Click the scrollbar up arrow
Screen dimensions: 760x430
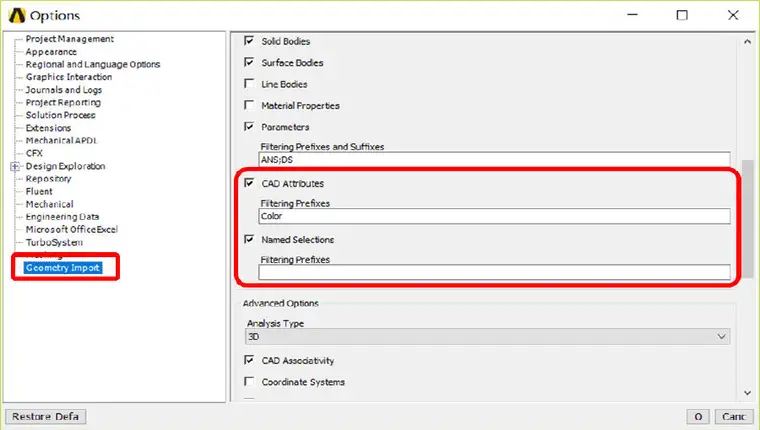click(x=747, y=42)
